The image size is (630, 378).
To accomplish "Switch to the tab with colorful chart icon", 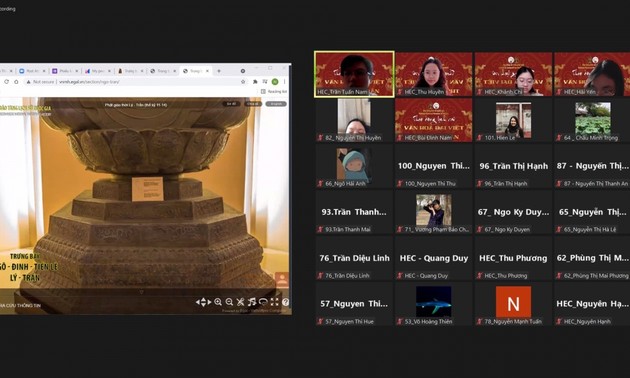I will tap(98, 71).
